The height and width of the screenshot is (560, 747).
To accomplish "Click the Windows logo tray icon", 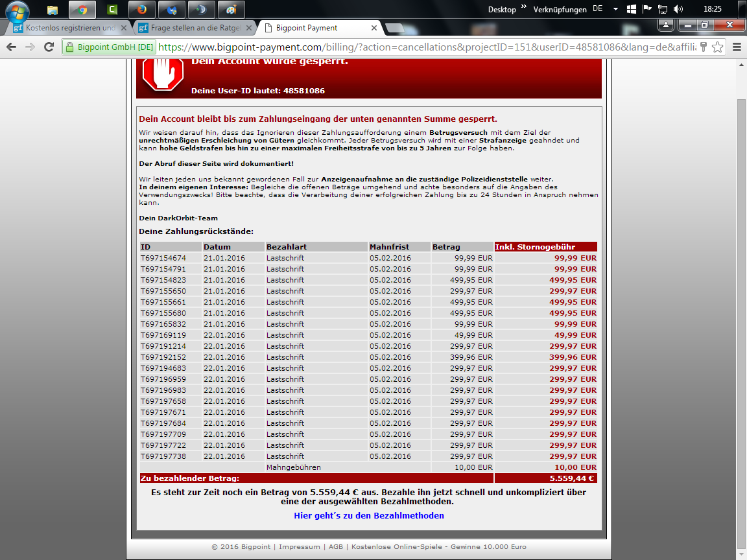I will click(631, 9).
